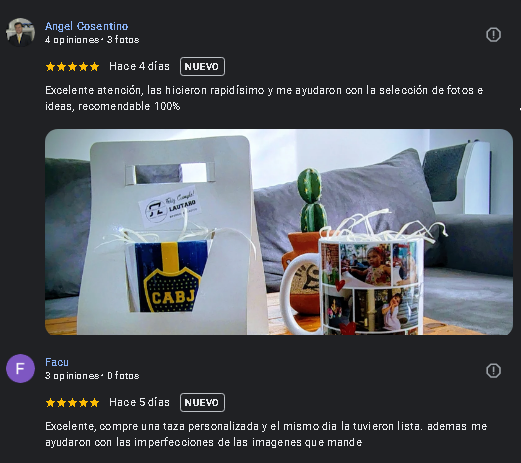
Task: Open the Facu reviewer name link
Action: click(x=57, y=362)
